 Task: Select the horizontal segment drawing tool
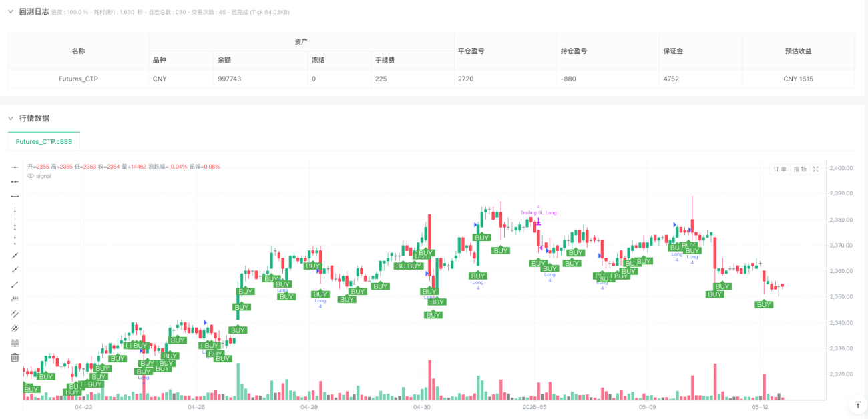click(x=15, y=197)
